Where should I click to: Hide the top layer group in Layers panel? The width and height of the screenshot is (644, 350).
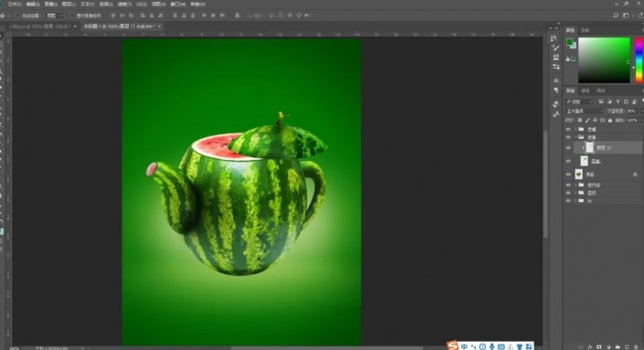[568, 129]
